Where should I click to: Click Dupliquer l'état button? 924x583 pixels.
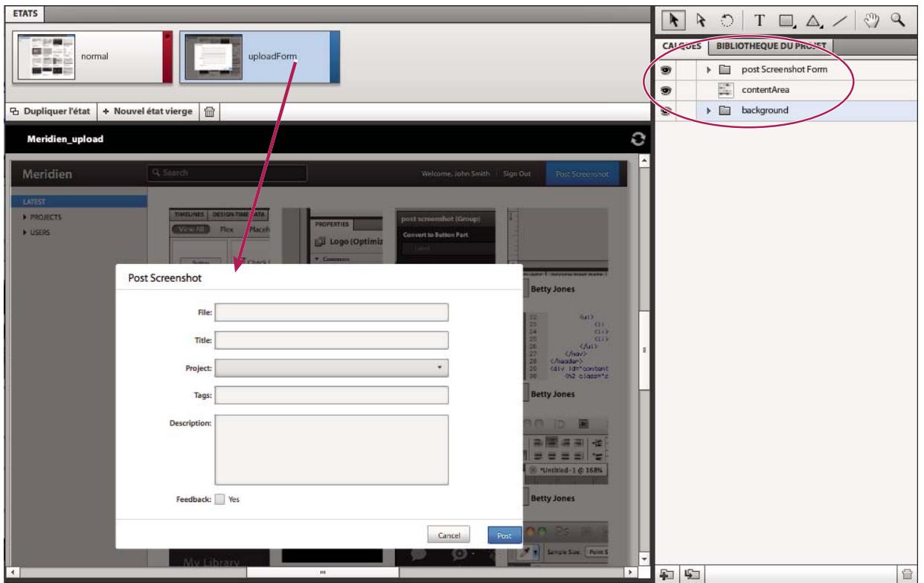pyautogui.click(x=50, y=112)
